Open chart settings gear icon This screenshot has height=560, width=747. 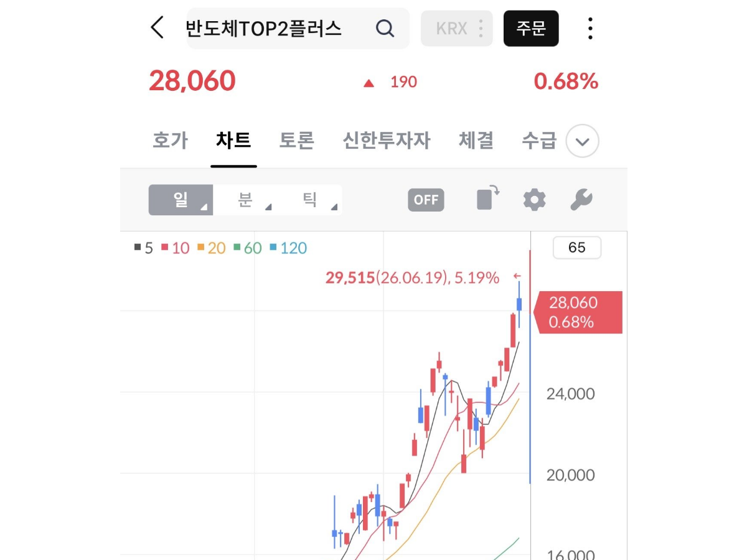click(534, 200)
